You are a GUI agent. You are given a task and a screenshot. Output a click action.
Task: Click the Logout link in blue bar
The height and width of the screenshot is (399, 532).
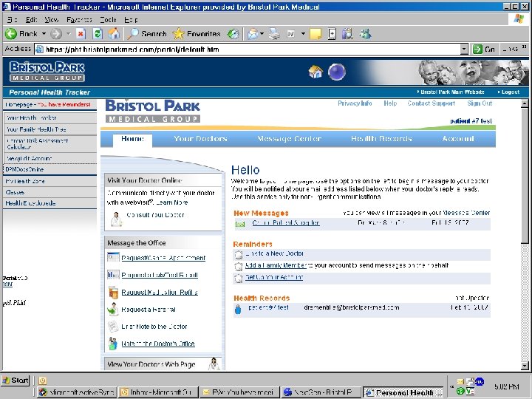[510, 92]
